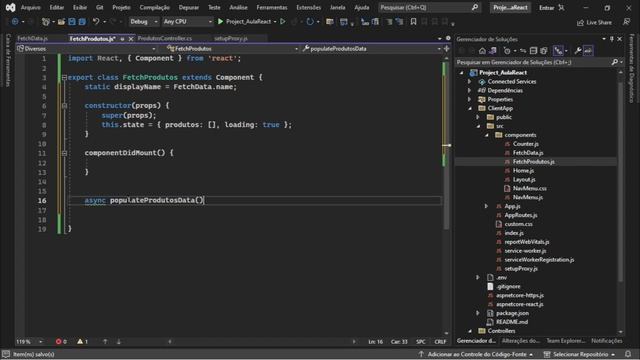The image size is (640, 360).
Task: Start without debugging hollow play icon
Action: (x=282, y=22)
